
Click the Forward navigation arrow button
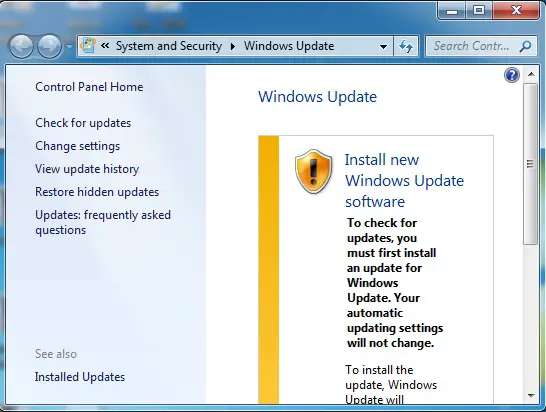(x=49, y=46)
